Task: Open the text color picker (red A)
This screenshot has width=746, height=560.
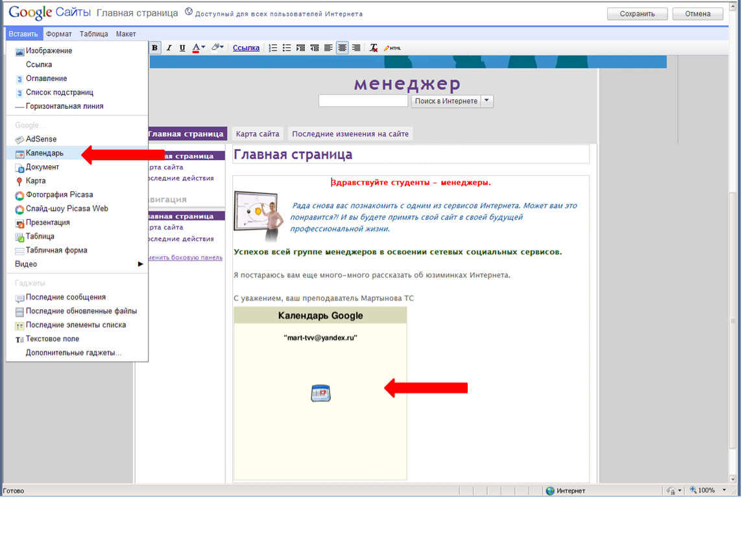Action: coord(199,48)
